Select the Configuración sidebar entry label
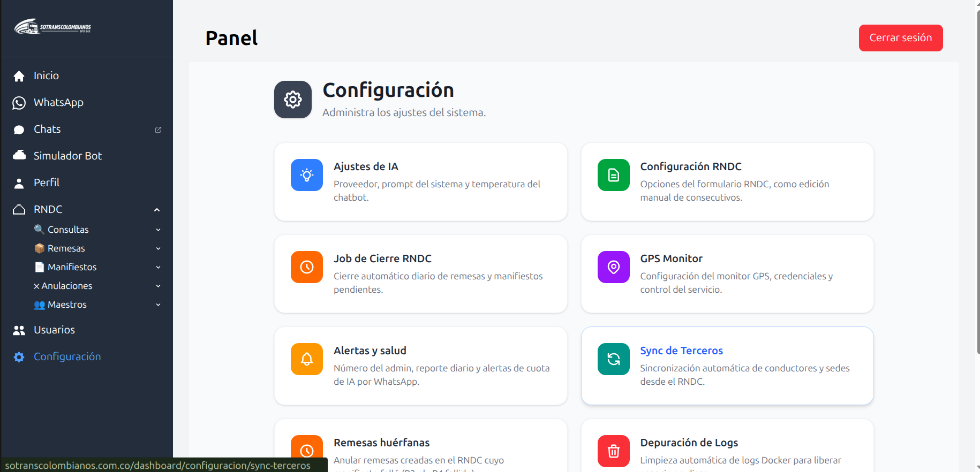The image size is (980, 472). coord(67,357)
